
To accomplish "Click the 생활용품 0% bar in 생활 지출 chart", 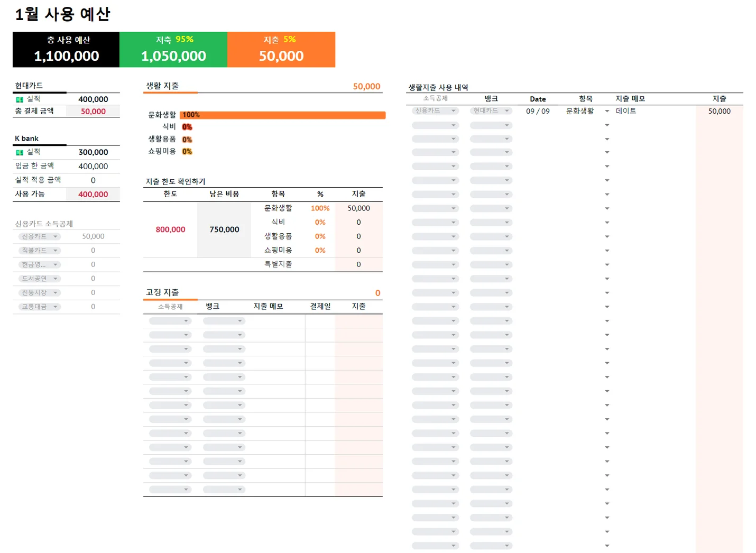I will point(187,140).
